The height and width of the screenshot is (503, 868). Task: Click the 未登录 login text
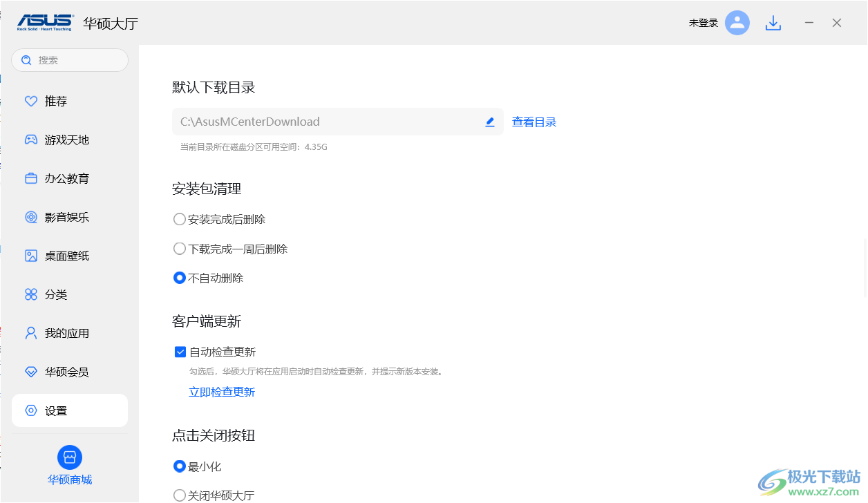tap(704, 23)
